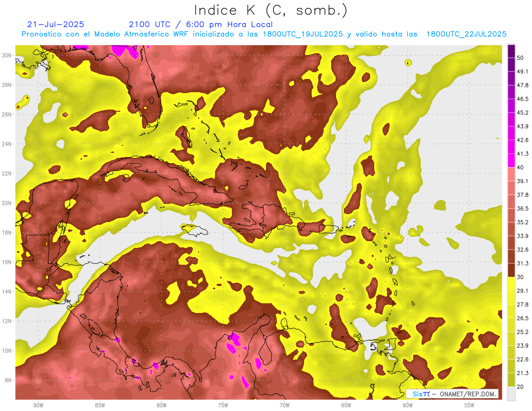
Task: Click the 39.1 value on the color scale
Action: 523,181
